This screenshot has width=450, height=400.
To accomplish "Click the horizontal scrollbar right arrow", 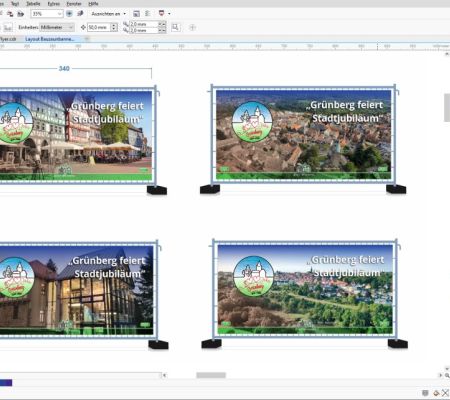I will [440, 375].
